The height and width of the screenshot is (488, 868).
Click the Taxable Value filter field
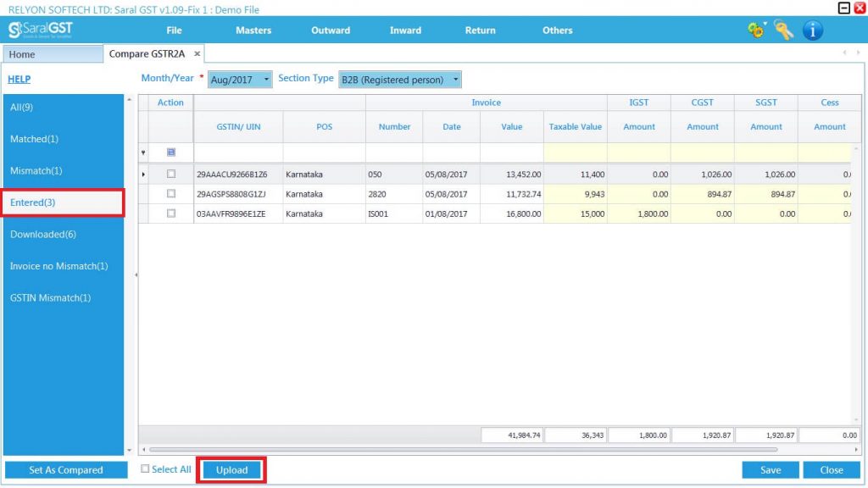pyautogui.click(x=576, y=152)
